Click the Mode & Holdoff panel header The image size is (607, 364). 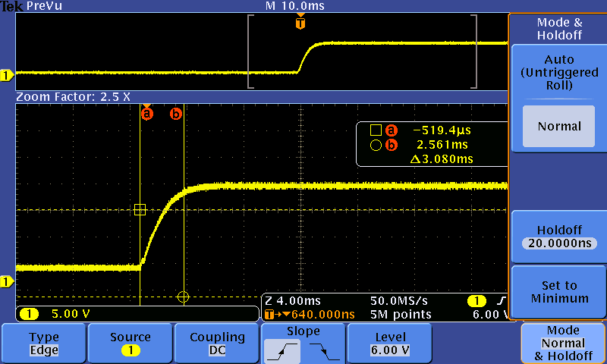[558, 29]
